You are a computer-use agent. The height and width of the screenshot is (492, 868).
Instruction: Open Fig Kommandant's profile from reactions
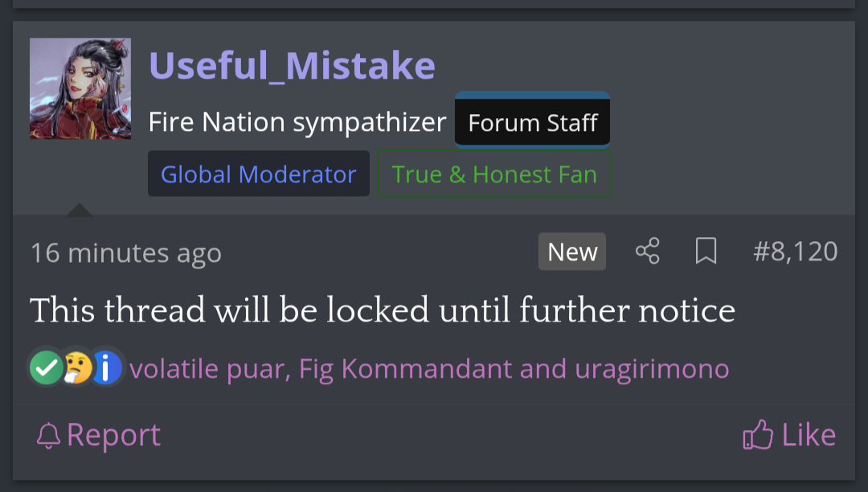tap(405, 369)
